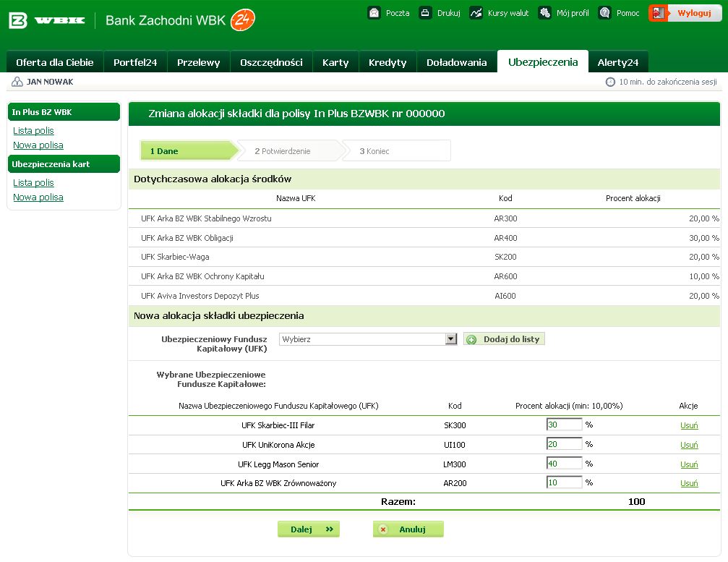Click the UFK Skarbiec-Waga row name
Screen dimensions: 728x562
(x=175, y=257)
